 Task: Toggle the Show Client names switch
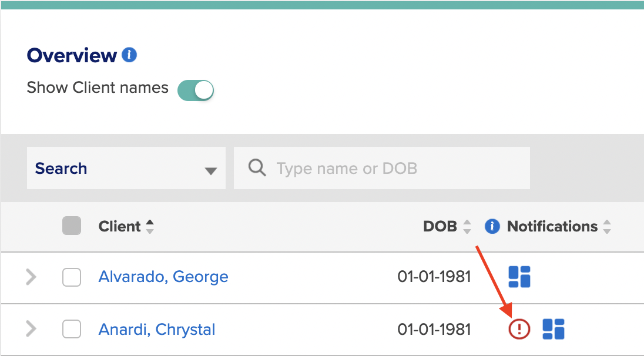(196, 90)
